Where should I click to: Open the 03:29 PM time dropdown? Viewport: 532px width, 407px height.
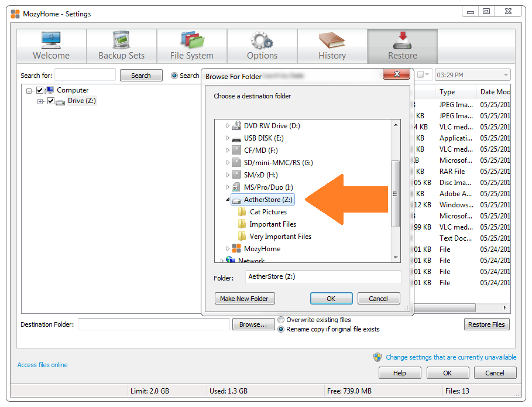coord(506,75)
